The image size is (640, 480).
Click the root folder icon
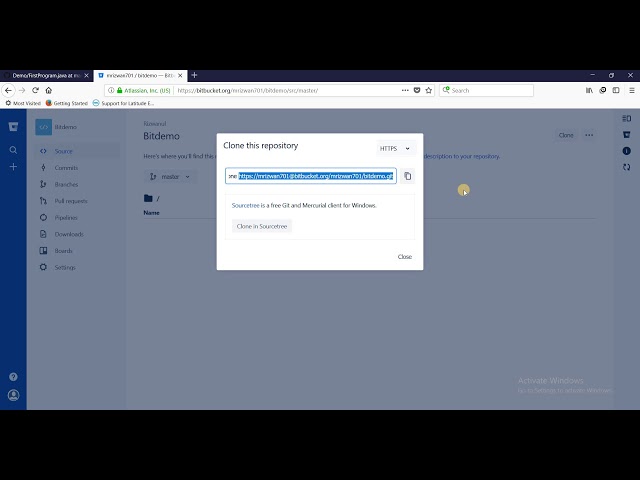(148, 198)
